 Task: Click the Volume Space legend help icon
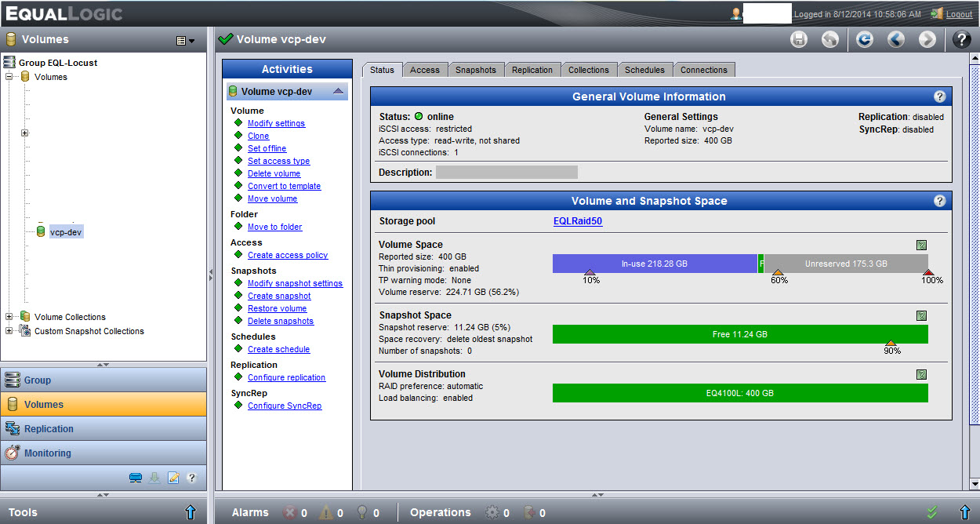tap(921, 245)
